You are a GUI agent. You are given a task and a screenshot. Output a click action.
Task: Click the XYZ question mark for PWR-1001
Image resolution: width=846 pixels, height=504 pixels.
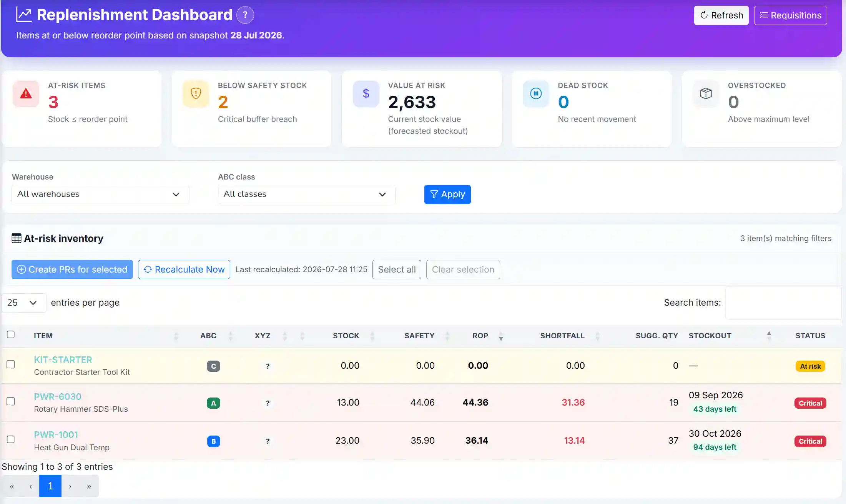pos(268,441)
